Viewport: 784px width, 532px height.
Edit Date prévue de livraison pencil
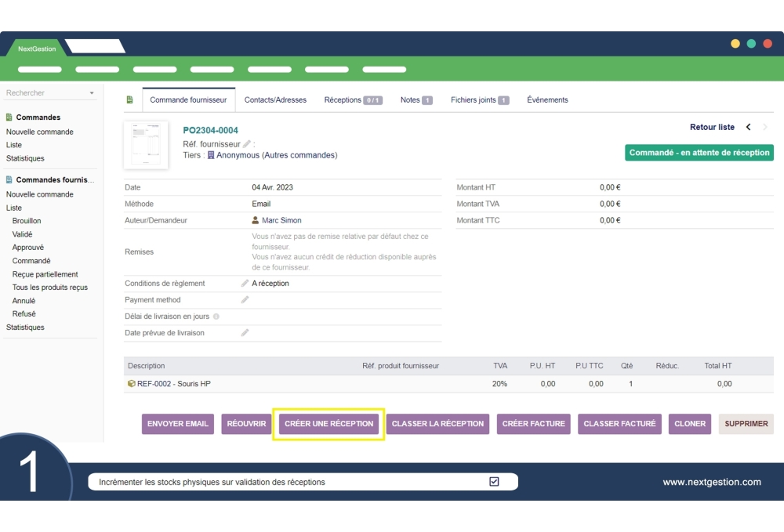click(245, 333)
